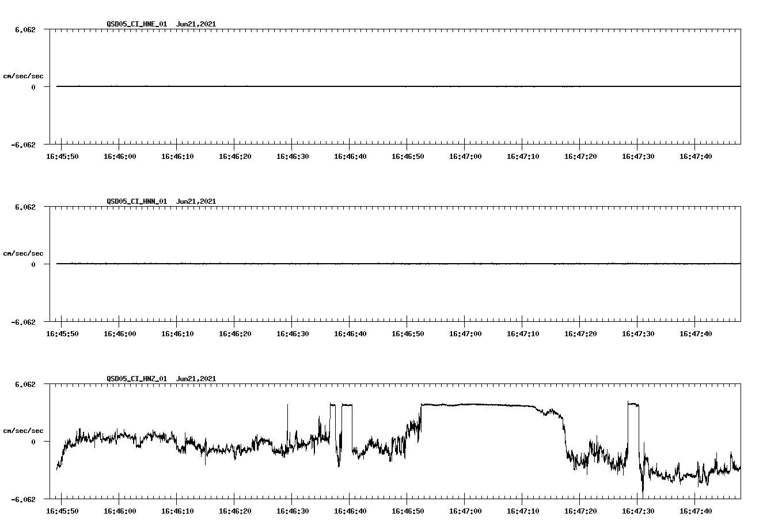Viewport: 782px width, 532px height.
Task: Click 16:47:20 time label under HNE plot
Action: click(x=580, y=157)
